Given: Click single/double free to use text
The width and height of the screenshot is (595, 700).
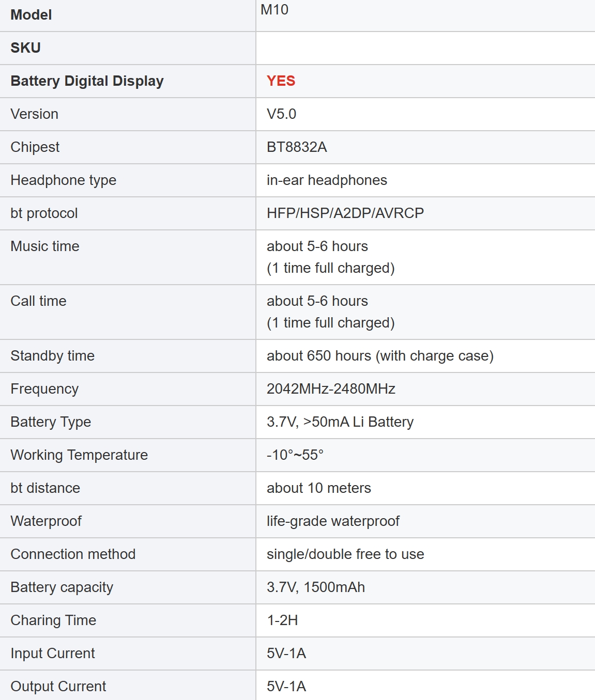Looking at the screenshot, I should pyautogui.click(x=345, y=554).
